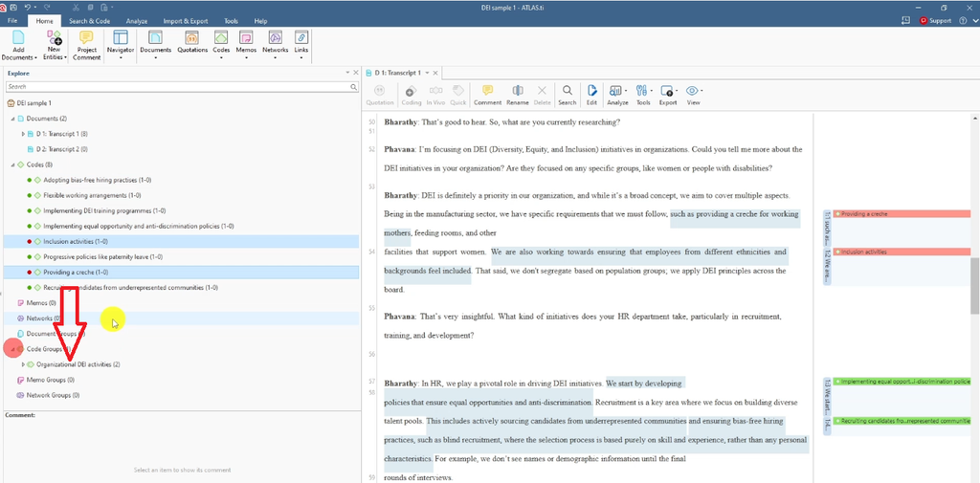Click the undo arrow in the title bar
Viewport: 980px width, 483px height.
point(28,7)
